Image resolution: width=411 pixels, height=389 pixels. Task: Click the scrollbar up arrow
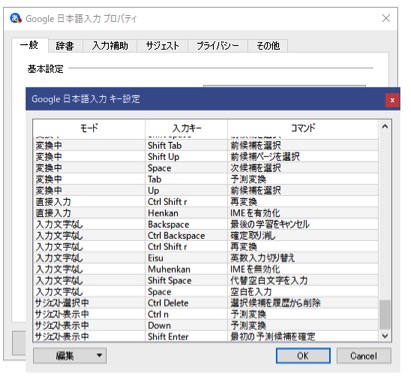385,127
